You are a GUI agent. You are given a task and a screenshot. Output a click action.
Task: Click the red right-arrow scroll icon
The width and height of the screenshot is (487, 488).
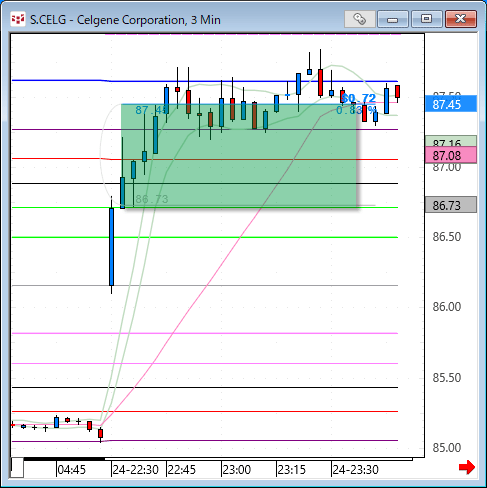(x=467, y=467)
